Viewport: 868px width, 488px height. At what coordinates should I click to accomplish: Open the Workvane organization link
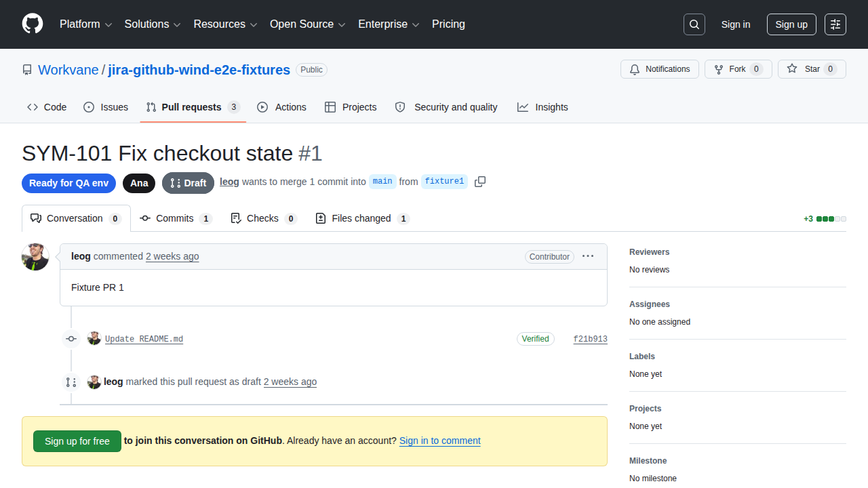pyautogui.click(x=68, y=70)
